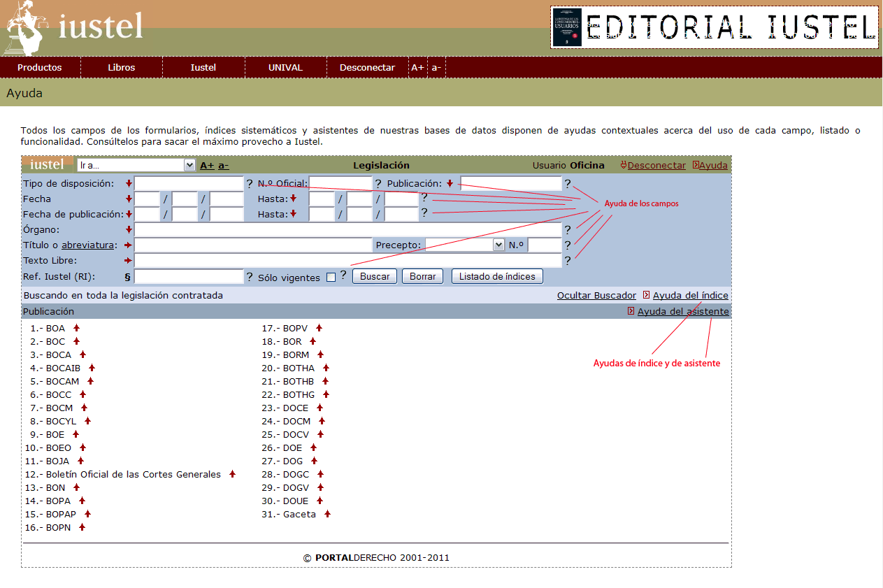Open the Iustel menu item
The image size is (883, 588).
tap(203, 68)
